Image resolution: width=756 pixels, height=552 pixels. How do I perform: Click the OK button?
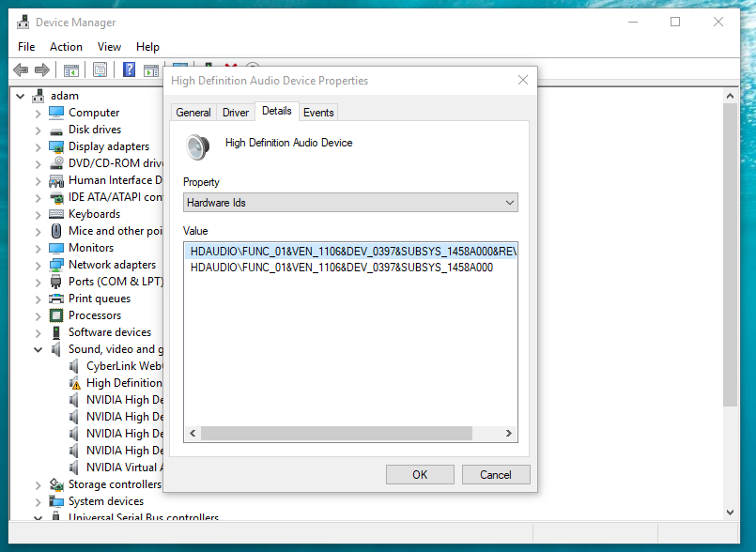click(x=420, y=475)
